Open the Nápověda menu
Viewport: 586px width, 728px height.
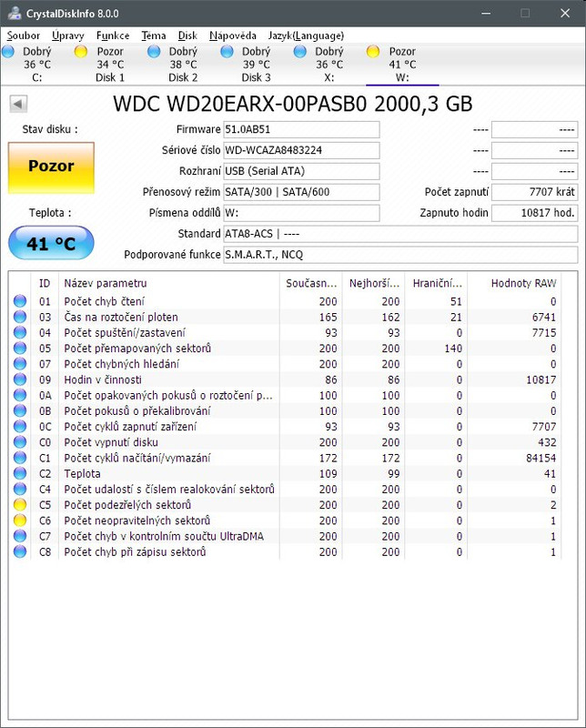pyautogui.click(x=233, y=35)
